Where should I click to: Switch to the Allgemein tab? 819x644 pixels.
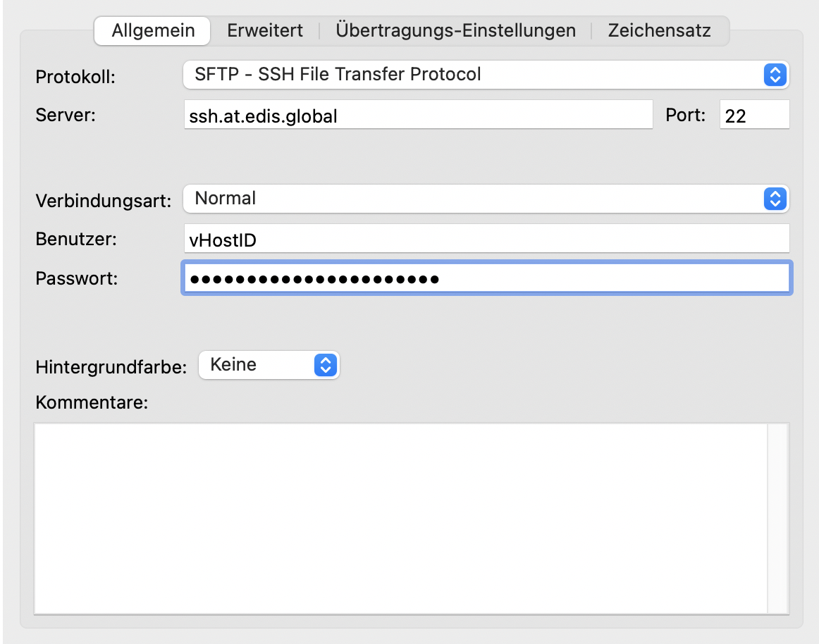(x=152, y=31)
